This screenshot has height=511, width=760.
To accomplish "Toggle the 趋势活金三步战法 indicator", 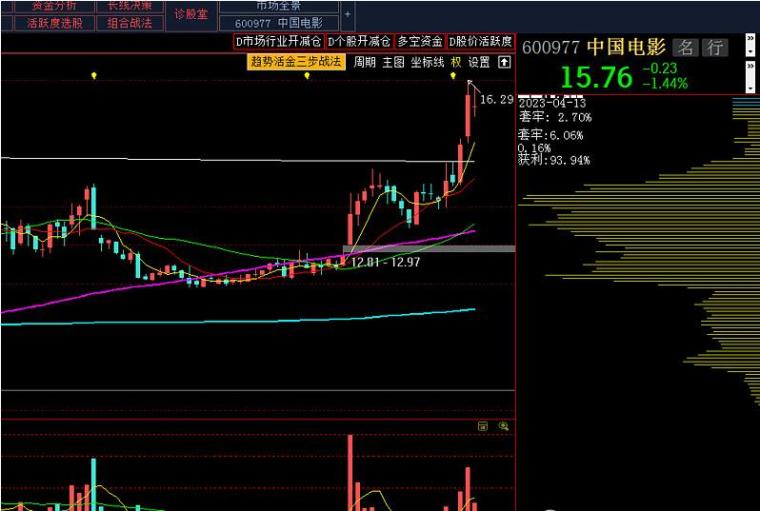I will (296, 62).
